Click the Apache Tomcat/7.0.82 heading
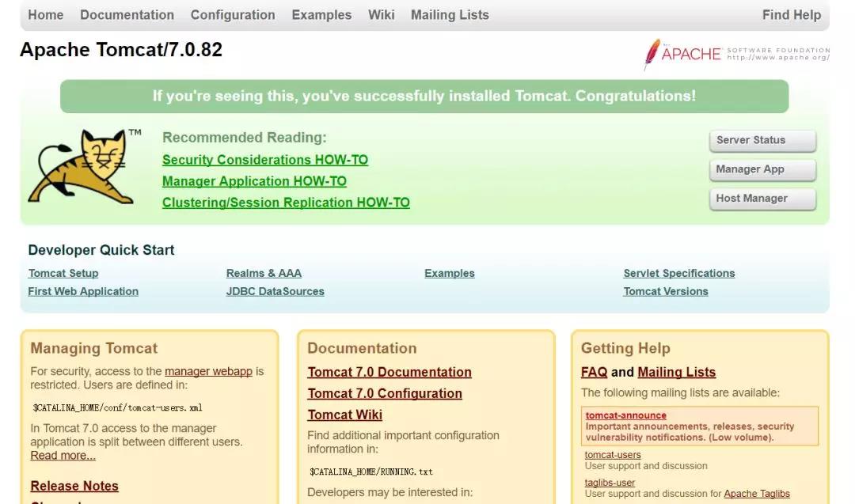Viewport: 855px width, 504px height. (x=121, y=50)
